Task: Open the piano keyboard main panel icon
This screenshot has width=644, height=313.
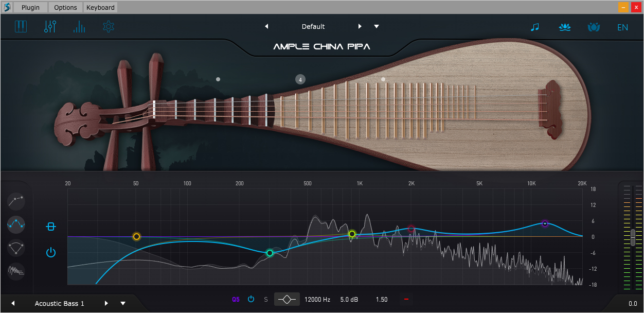Action: pos(21,27)
